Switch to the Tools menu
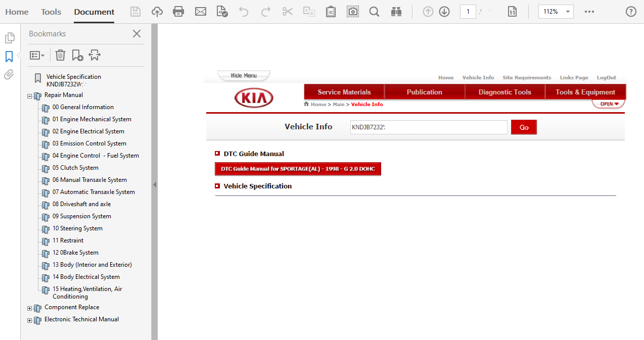This screenshot has height=340, width=644. 51,12
